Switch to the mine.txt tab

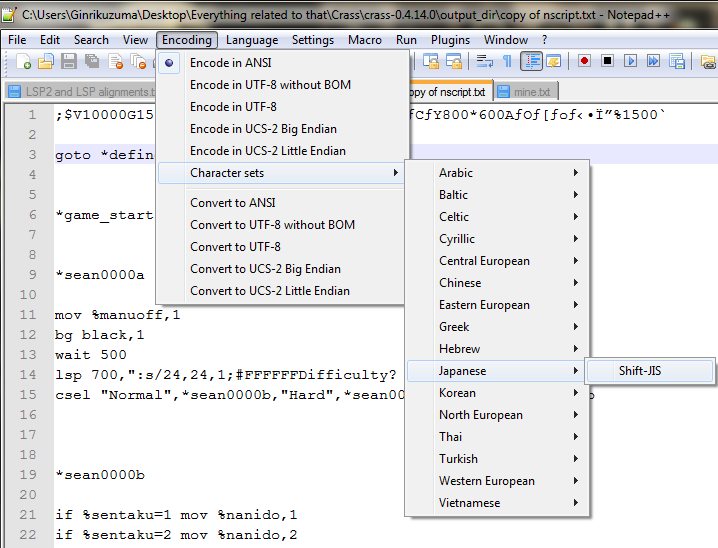point(526,92)
